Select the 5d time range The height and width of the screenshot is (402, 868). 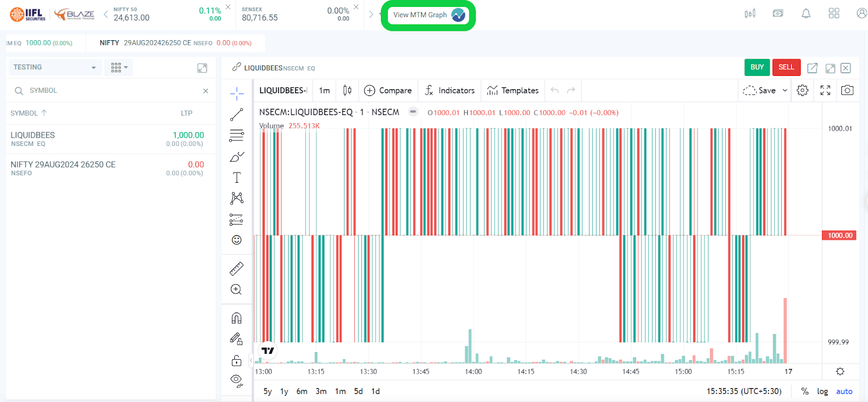pos(358,391)
